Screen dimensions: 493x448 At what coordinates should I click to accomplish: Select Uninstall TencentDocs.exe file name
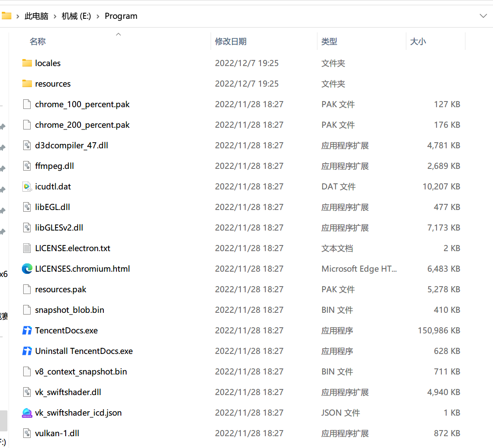point(84,351)
